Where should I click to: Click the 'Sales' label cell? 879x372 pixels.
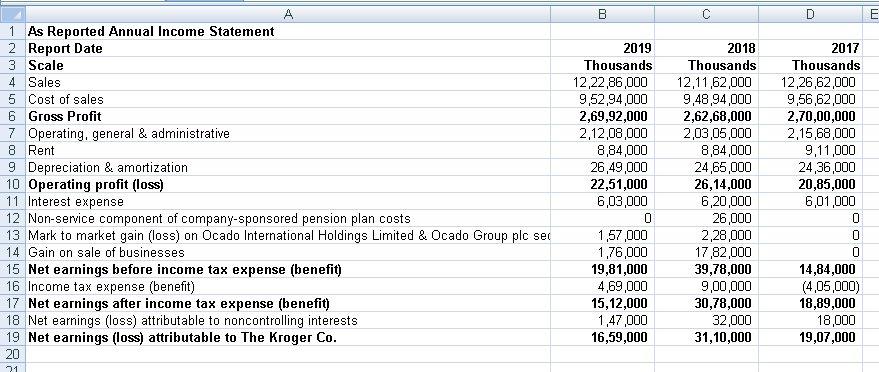click(x=288, y=82)
